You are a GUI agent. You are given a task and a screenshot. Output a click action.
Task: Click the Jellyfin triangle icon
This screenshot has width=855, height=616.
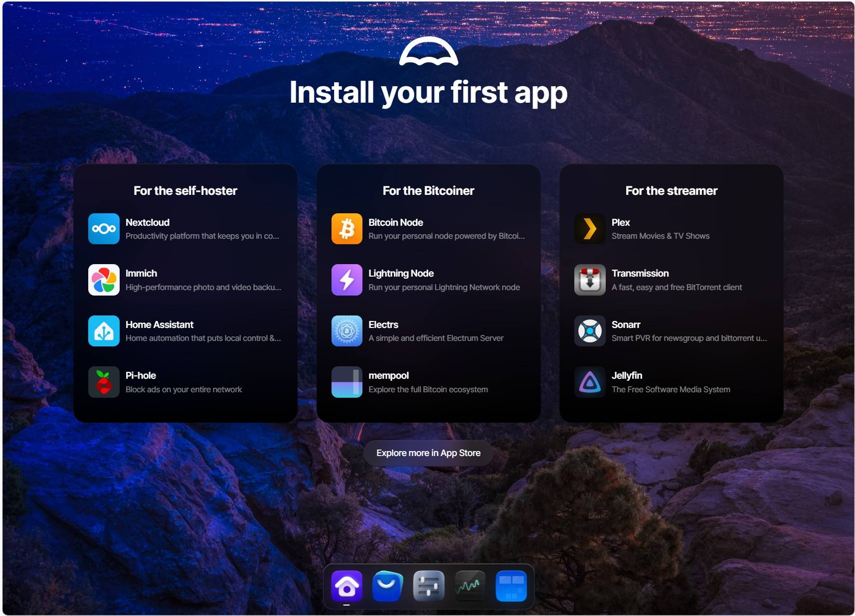590,382
